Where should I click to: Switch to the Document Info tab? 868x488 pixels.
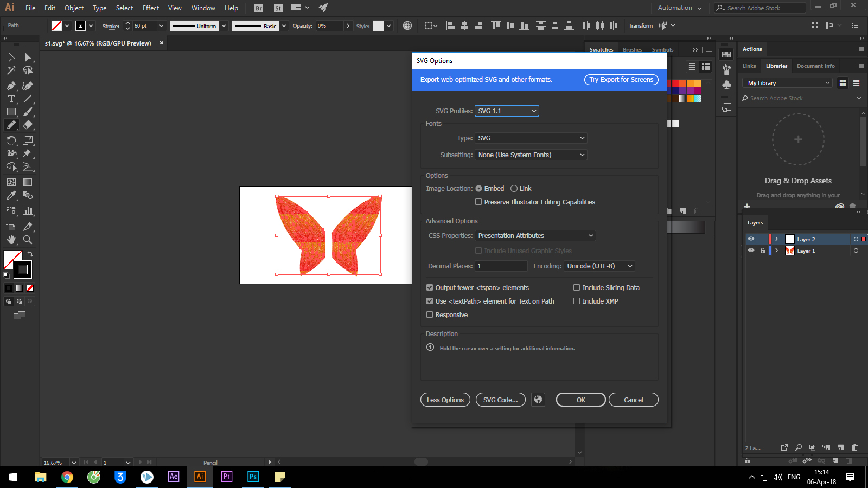816,66
